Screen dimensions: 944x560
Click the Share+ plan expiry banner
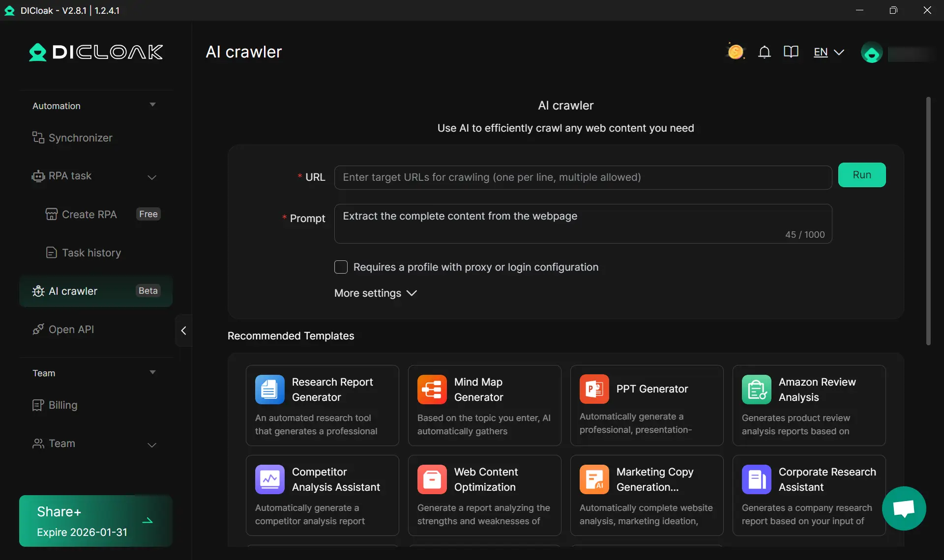point(95,521)
